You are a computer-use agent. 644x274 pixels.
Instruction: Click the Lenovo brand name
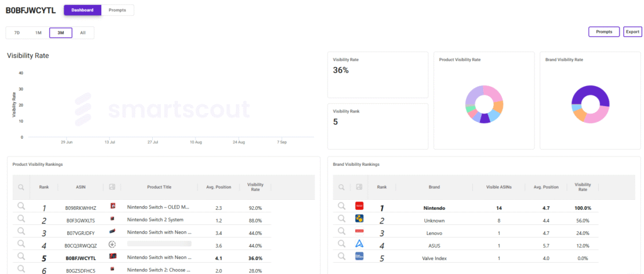coord(434,233)
